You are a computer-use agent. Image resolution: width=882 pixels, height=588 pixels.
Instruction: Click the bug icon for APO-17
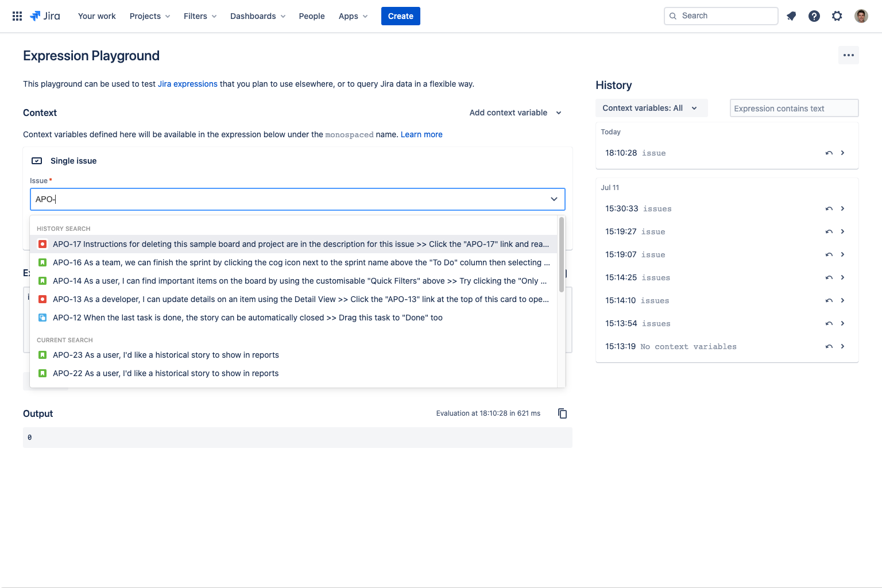tap(42, 244)
